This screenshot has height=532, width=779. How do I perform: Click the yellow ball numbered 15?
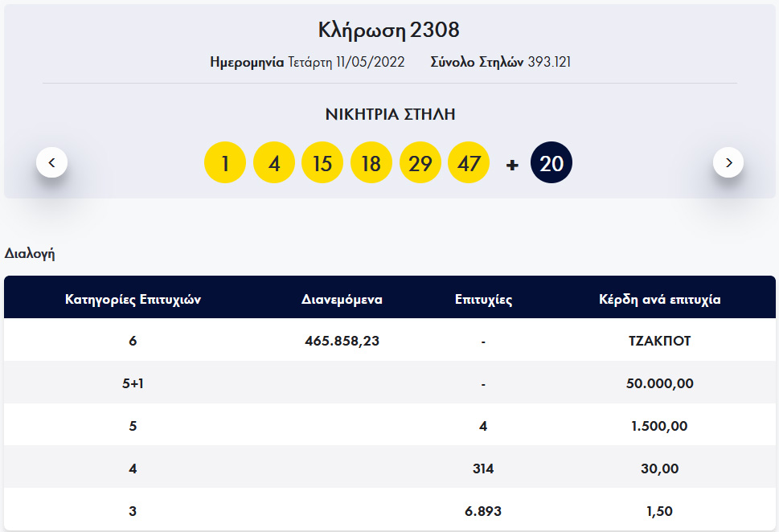(x=322, y=163)
